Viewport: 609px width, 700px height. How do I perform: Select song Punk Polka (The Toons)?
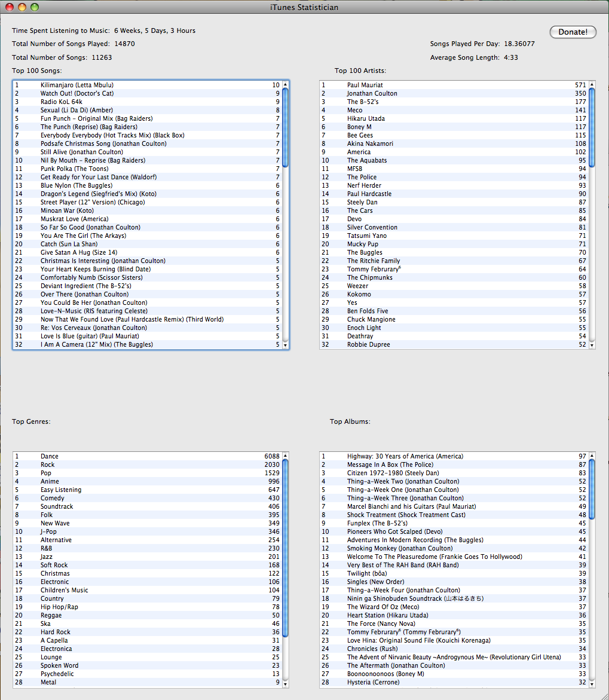point(148,169)
